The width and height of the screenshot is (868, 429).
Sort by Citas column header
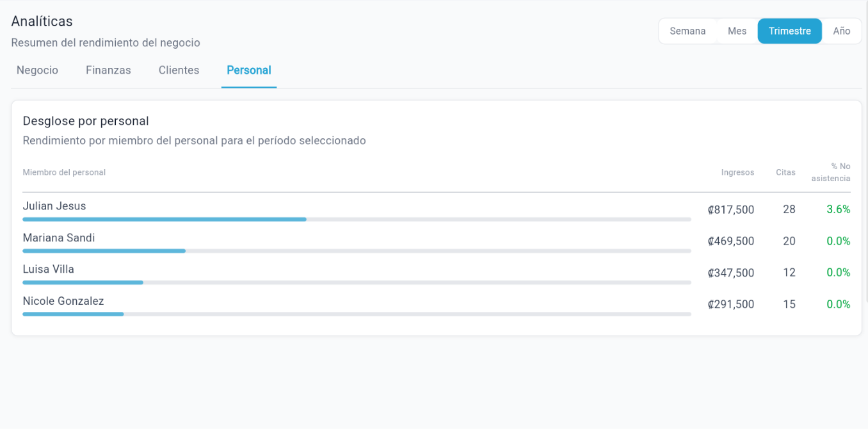(x=785, y=172)
